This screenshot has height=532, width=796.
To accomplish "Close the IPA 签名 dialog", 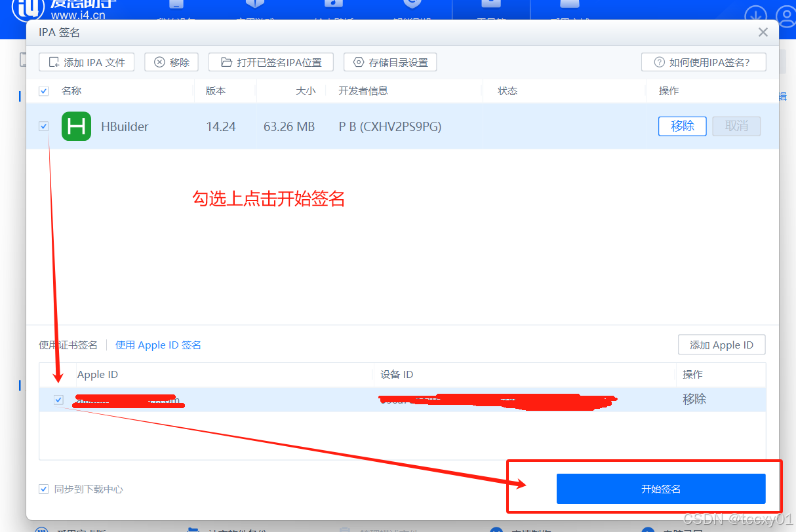I will pyautogui.click(x=763, y=32).
